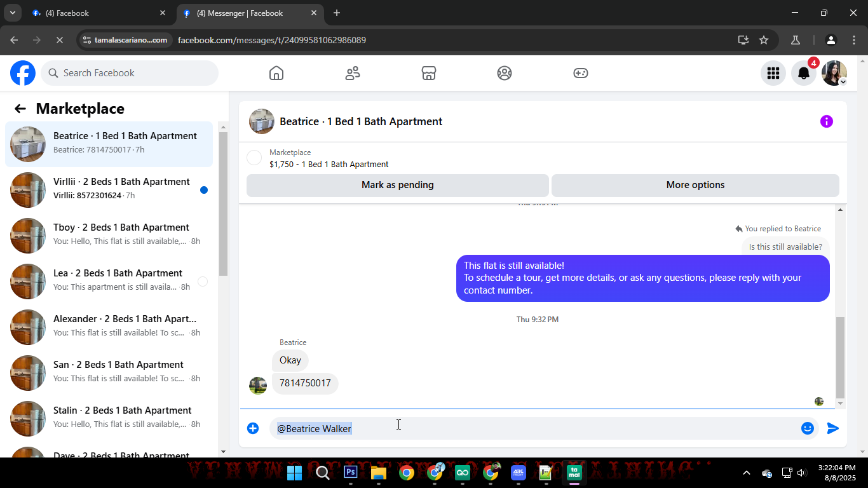868x488 pixels.
Task: Click the Okay message bubble
Action: pos(290,360)
